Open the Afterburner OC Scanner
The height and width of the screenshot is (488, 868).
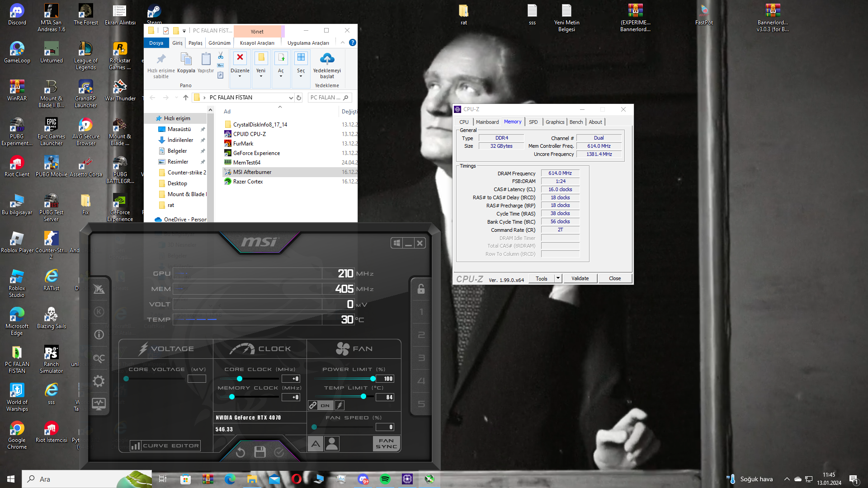pyautogui.click(x=99, y=358)
